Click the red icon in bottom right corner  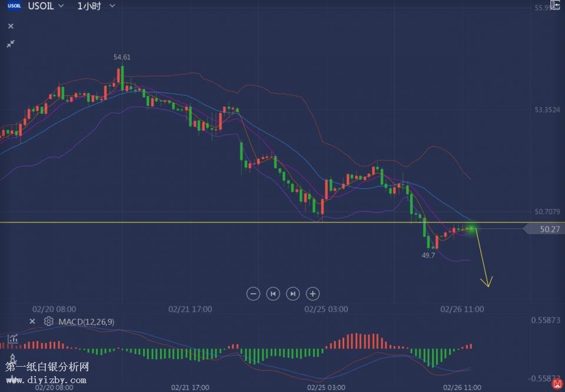pyautogui.click(x=557, y=384)
